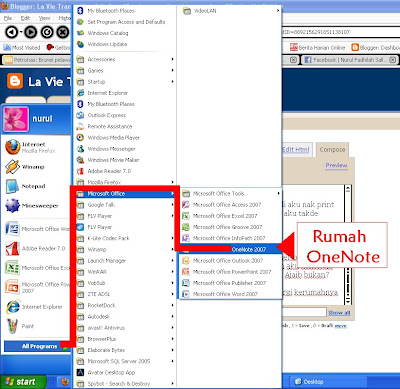Open the Autodesk folder
400x389 pixels.
click(x=125, y=316)
